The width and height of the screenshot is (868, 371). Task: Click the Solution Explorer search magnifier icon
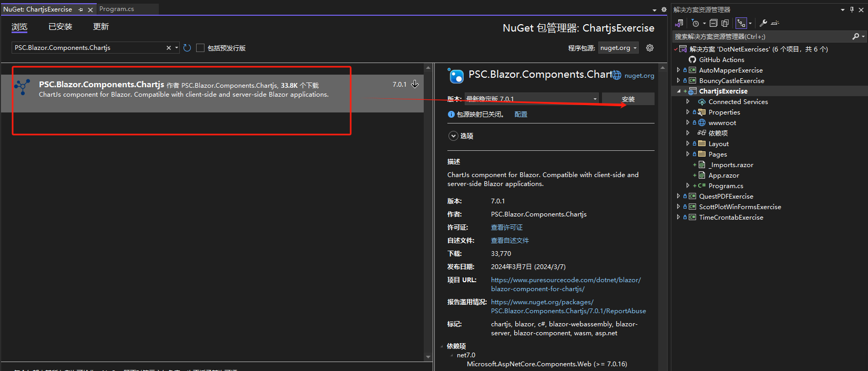855,36
